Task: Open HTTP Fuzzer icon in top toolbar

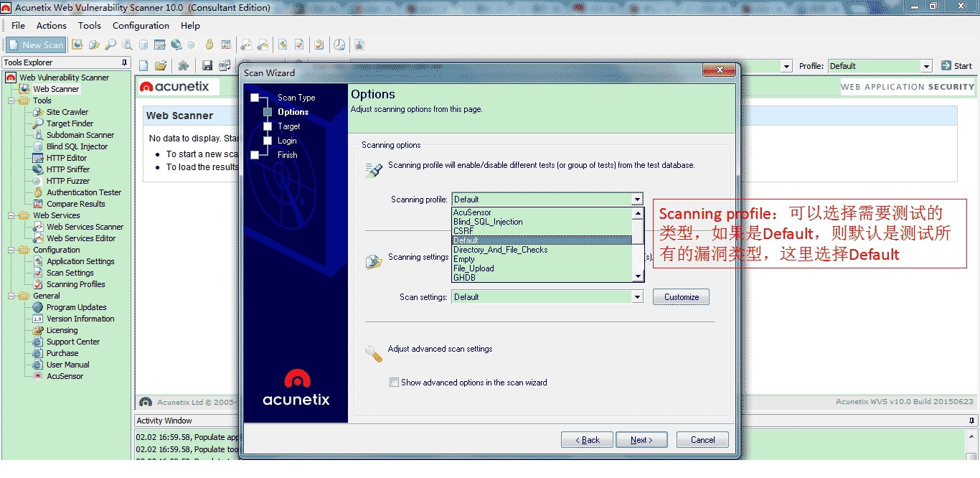Action: [192, 44]
